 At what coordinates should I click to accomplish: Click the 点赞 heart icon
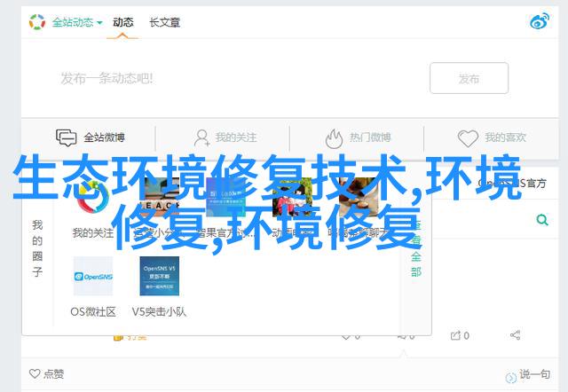[35, 373]
